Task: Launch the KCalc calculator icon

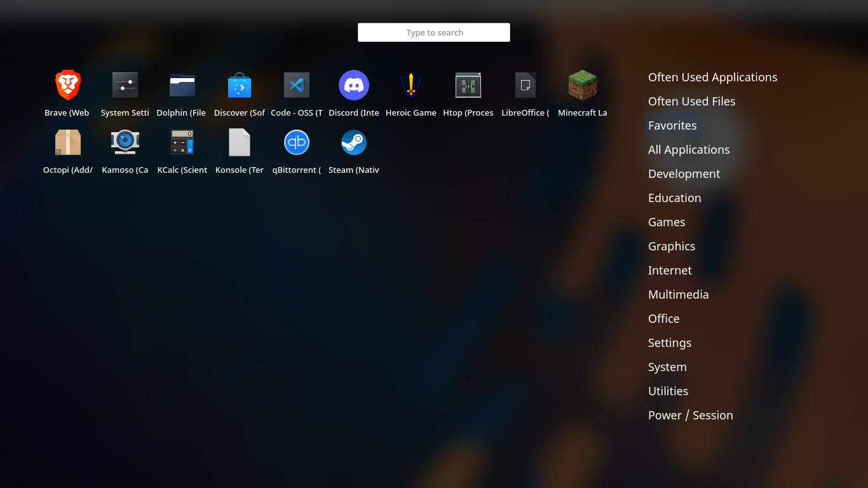Action: [182, 142]
